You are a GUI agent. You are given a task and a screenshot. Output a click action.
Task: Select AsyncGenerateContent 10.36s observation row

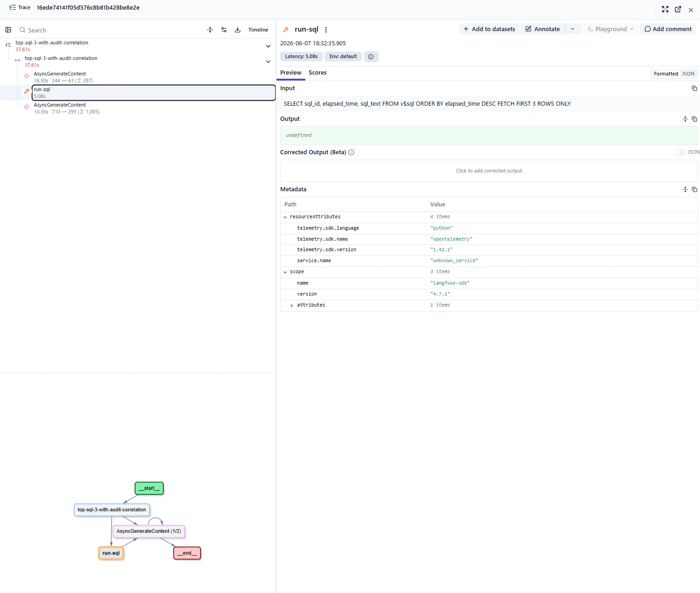(153, 108)
